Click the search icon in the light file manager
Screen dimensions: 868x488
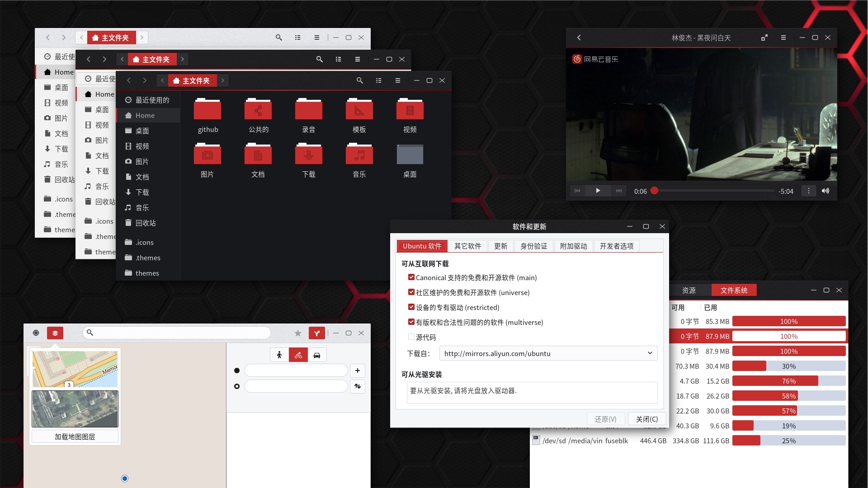pyautogui.click(x=279, y=38)
